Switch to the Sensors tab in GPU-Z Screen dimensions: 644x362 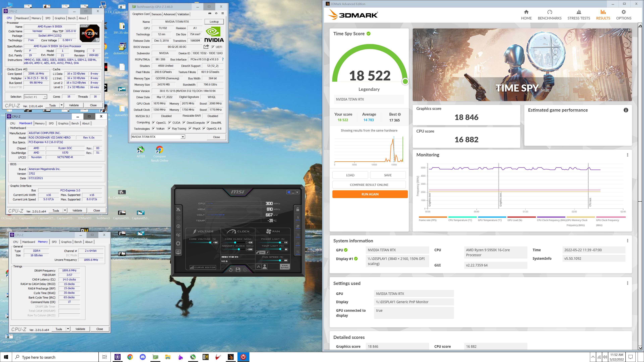point(156,14)
